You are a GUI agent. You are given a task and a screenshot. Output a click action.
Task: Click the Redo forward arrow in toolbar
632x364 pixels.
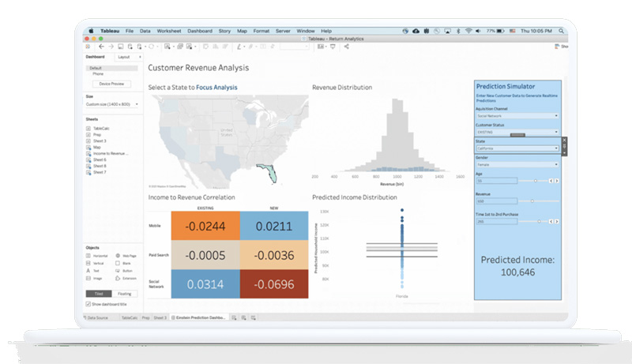pyautogui.click(x=111, y=47)
